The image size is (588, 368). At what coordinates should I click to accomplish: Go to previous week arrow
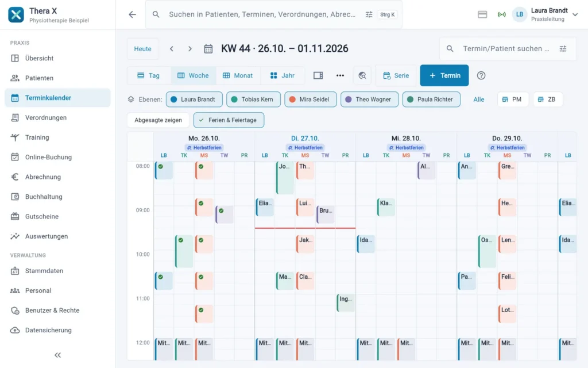click(x=171, y=49)
